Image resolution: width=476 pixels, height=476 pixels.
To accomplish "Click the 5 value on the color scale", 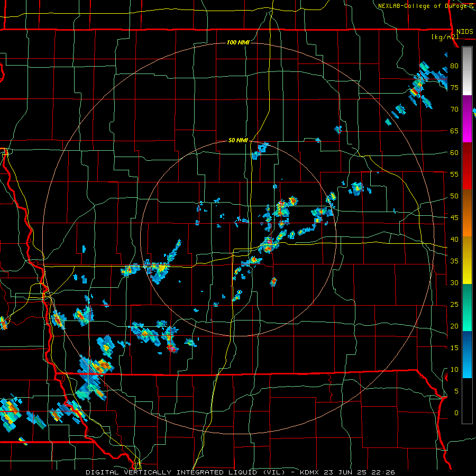I will pos(456,391).
